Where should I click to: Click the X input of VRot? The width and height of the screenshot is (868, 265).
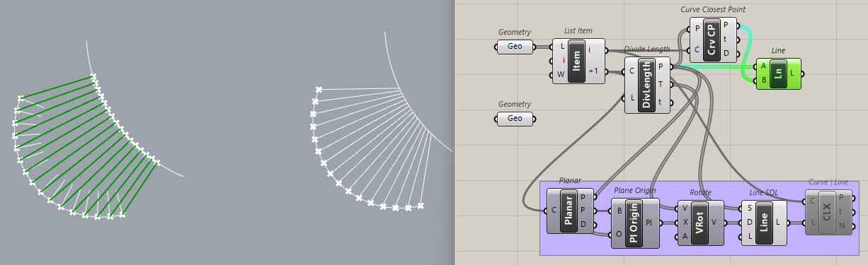click(685, 222)
